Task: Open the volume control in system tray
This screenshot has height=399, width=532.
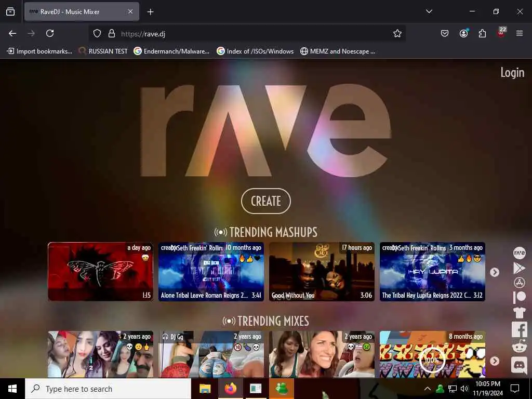Action: pyautogui.click(x=464, y=389)
